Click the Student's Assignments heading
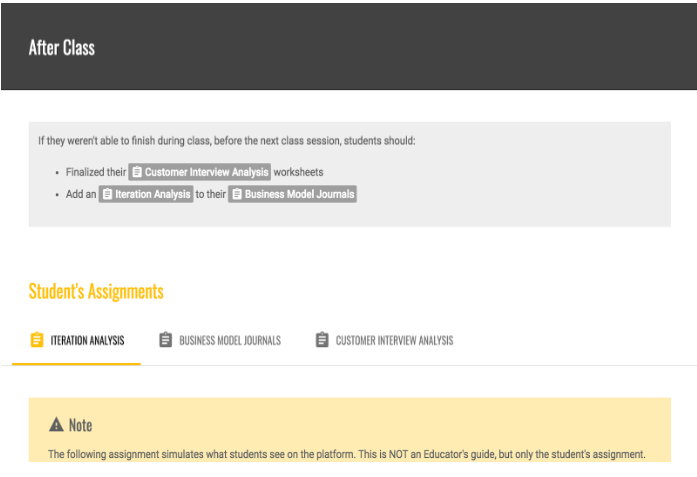 pos(96,291)
